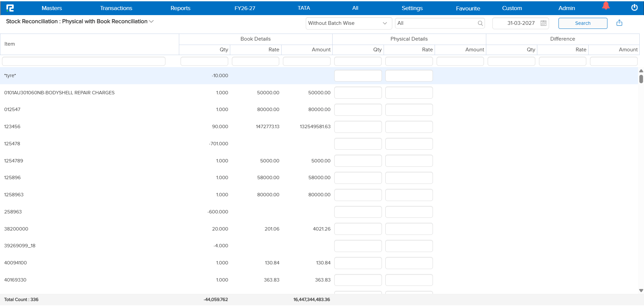This screenshot has width=644, height=307.
Task: Click the All item search field
Action: [x=440, y=23]
